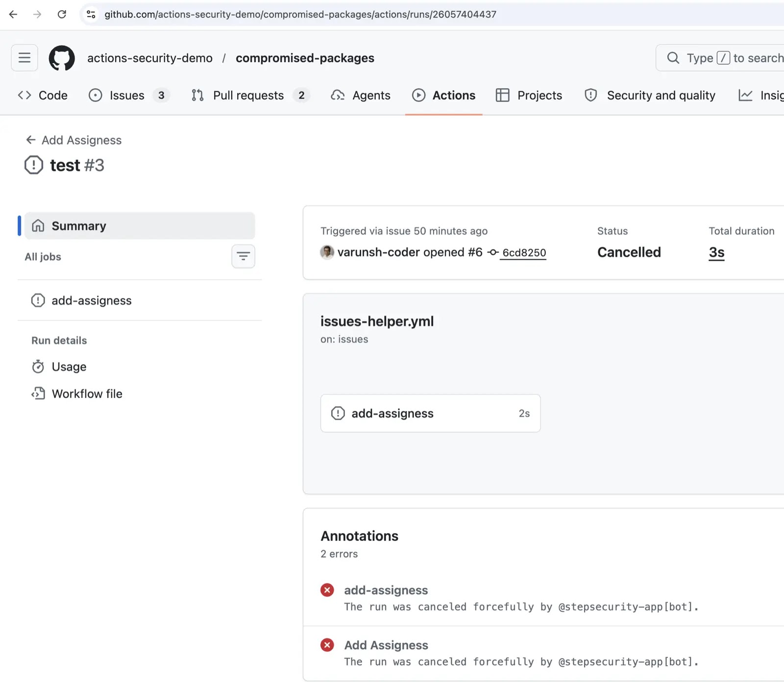
Task: Open the Add Assigness annotation title
Action: click(386, 645)
